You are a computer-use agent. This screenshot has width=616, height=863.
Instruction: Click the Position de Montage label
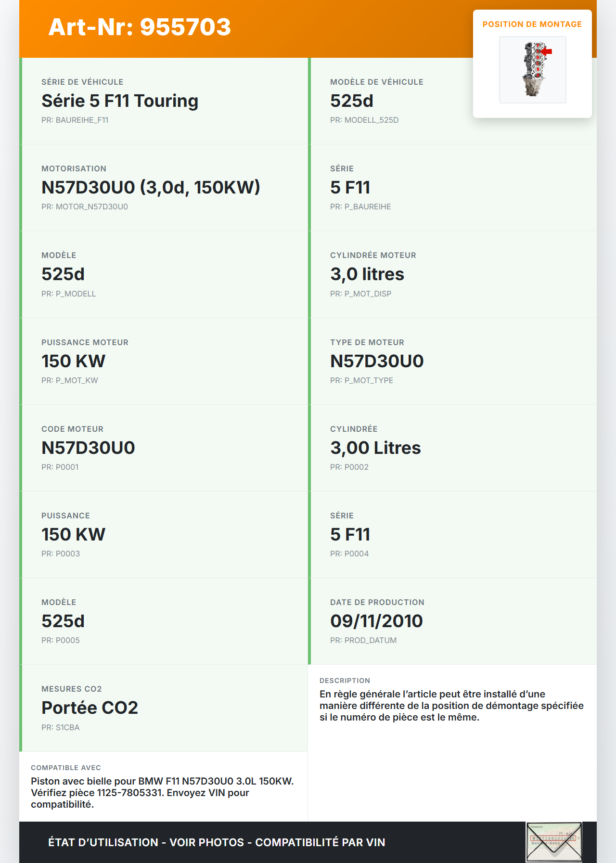tap(532, 24)
